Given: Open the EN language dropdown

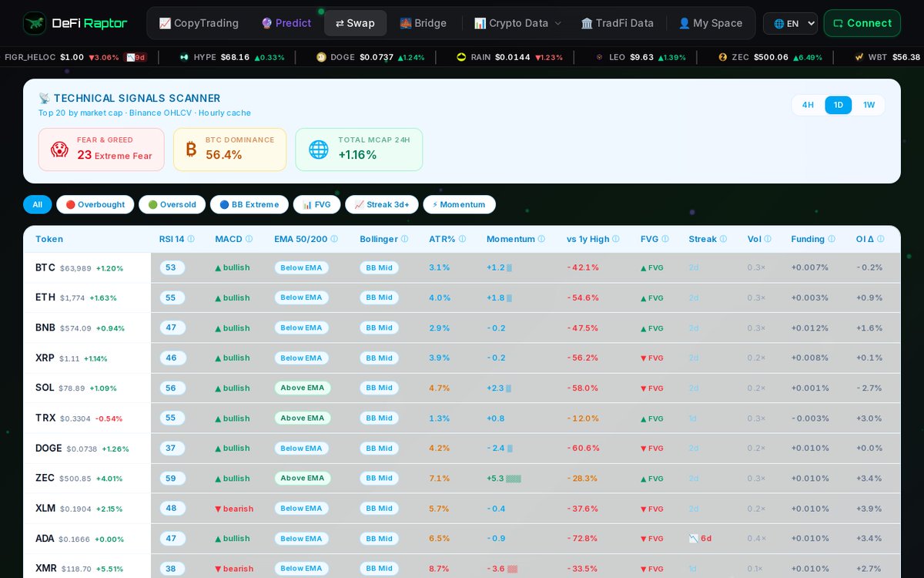Looking at the screenshot, I should pyautogui.click(x=790, y=23).
